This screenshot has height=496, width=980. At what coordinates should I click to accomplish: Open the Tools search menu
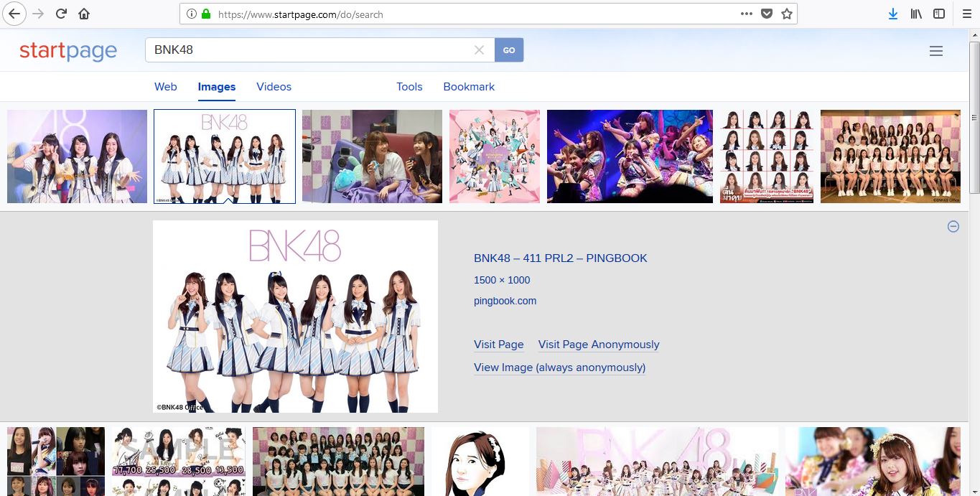coord(409,86)
